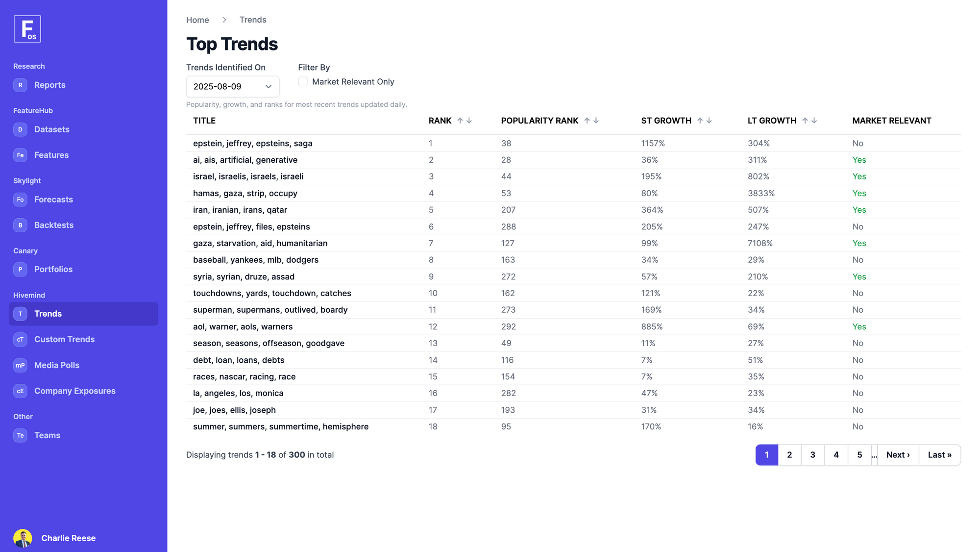The image size is (980, 552).
Task: Open Backtests in the sidebar
Action: pos(53,225)
